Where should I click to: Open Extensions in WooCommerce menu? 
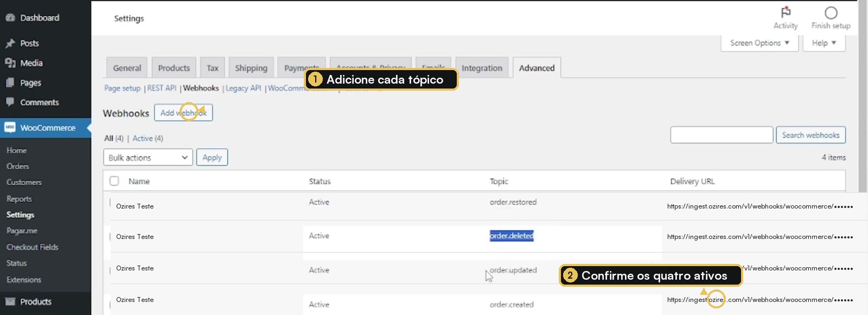point(24,280)
